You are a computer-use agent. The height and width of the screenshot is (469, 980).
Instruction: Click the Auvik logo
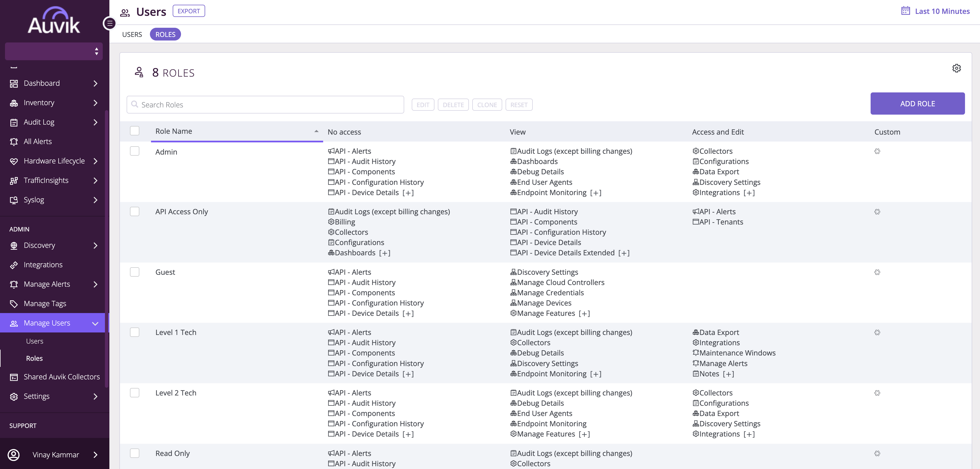coord(54,20)
